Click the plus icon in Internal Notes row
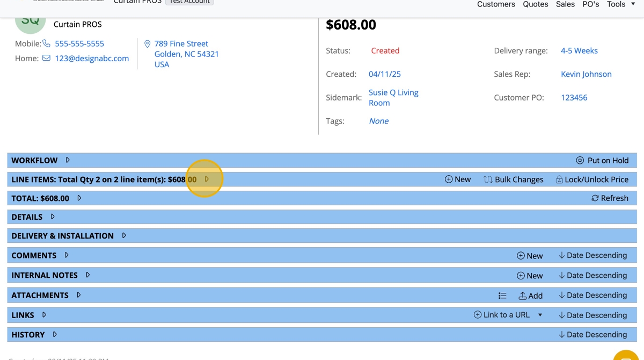The width and height of the screenshot is (644, 360). point(521,276)
